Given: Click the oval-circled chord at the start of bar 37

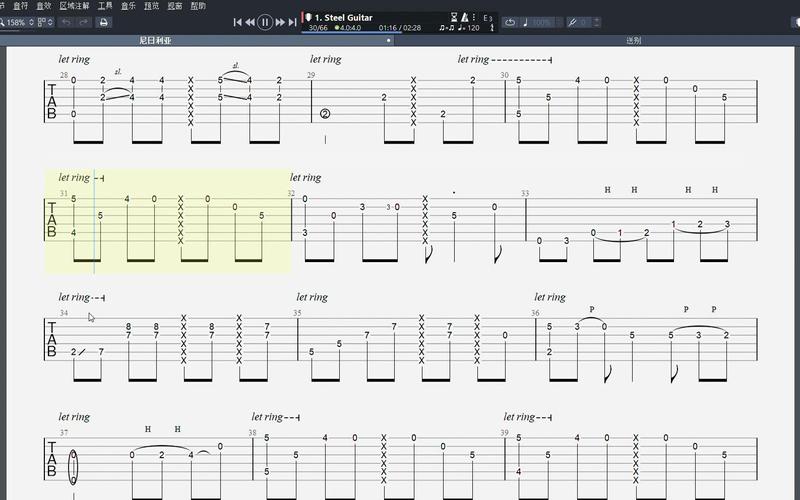Looking at the screenshot, I should 73,467.
